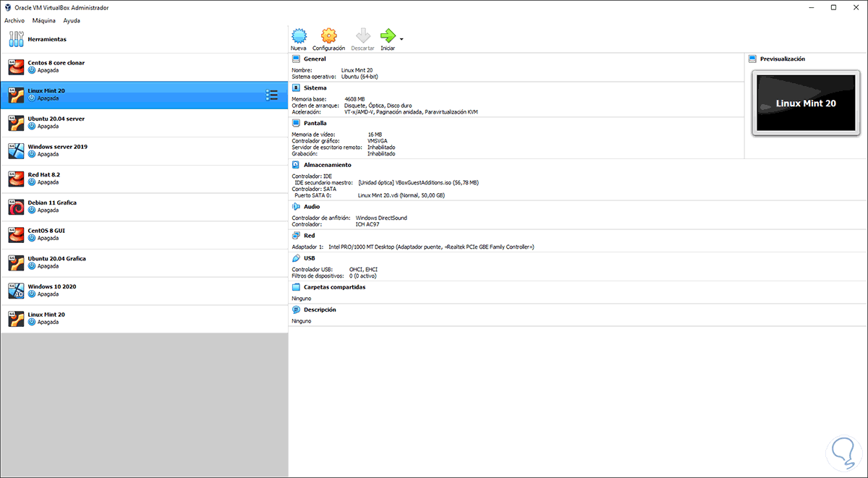Click VBoxGuestAdditions.iso optical drive text

pos(418,182)
